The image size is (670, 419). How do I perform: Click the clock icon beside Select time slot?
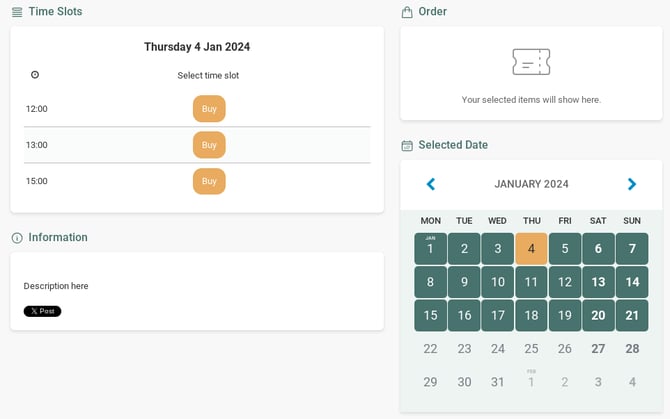(35, 75)
